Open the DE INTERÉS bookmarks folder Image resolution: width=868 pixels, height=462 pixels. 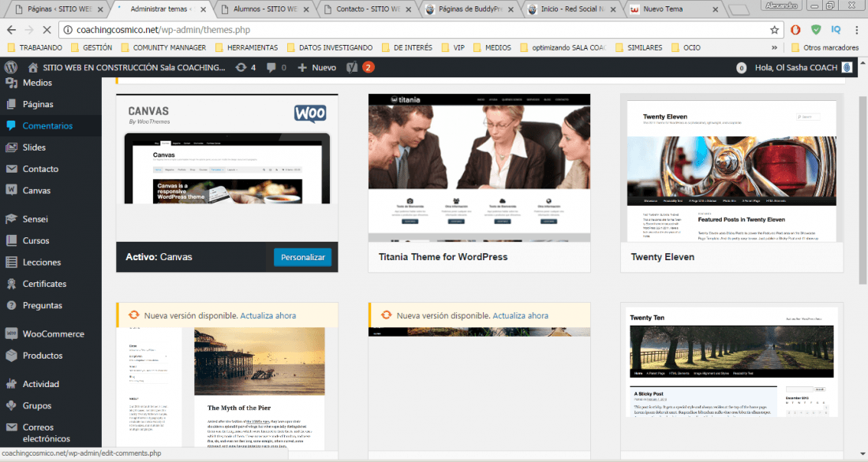click(x=407, y=47)
